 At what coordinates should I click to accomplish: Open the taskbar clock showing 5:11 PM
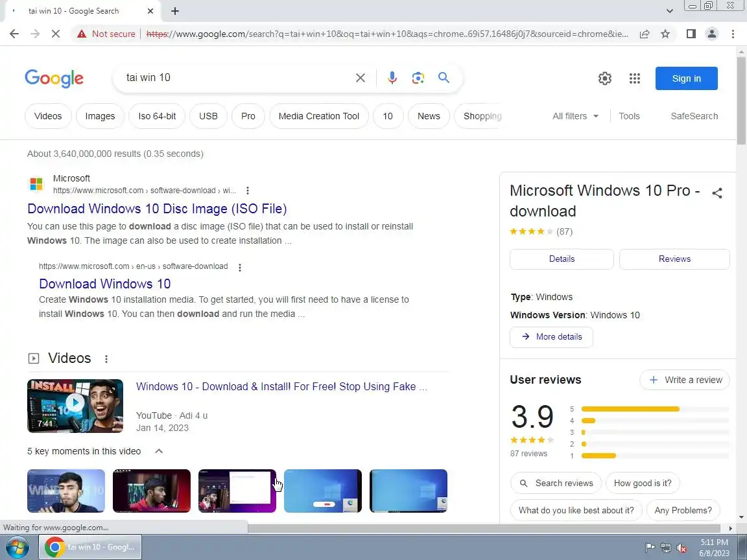(714, 548)
